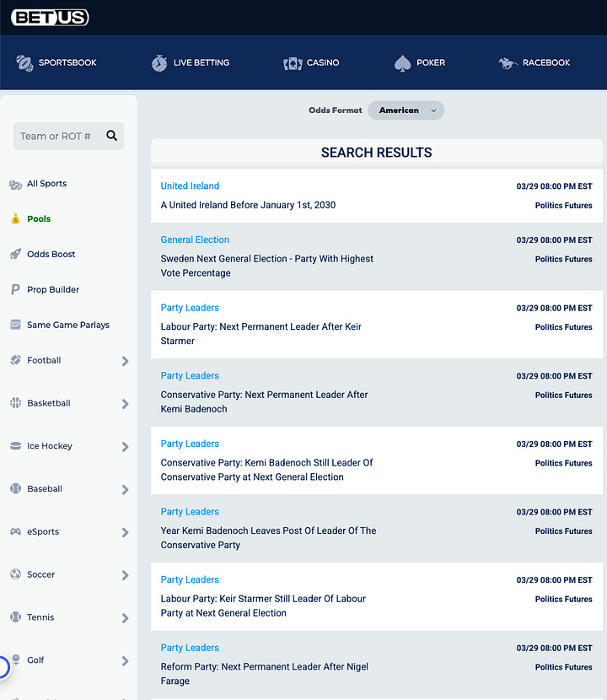Click the Basketball sidebar icon
Image resolution: width=607 pixels, height=700 pixels.
pyautogui.click(x=16, y=402)
